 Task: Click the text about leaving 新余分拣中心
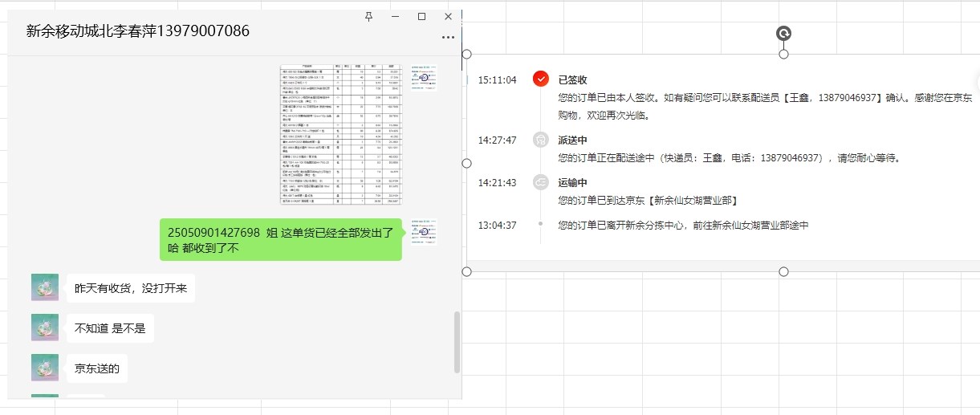pos(683,226)
